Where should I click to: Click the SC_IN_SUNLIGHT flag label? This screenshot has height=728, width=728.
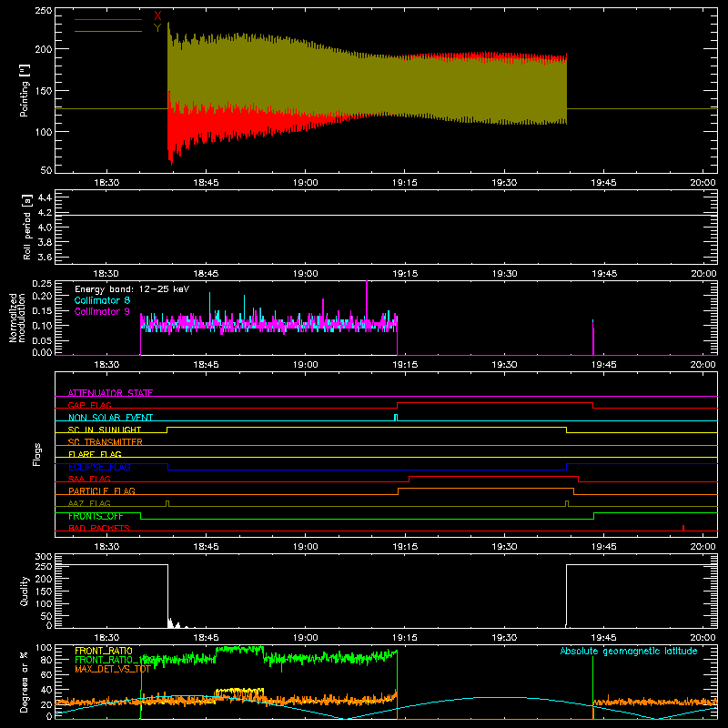[105, 430]
